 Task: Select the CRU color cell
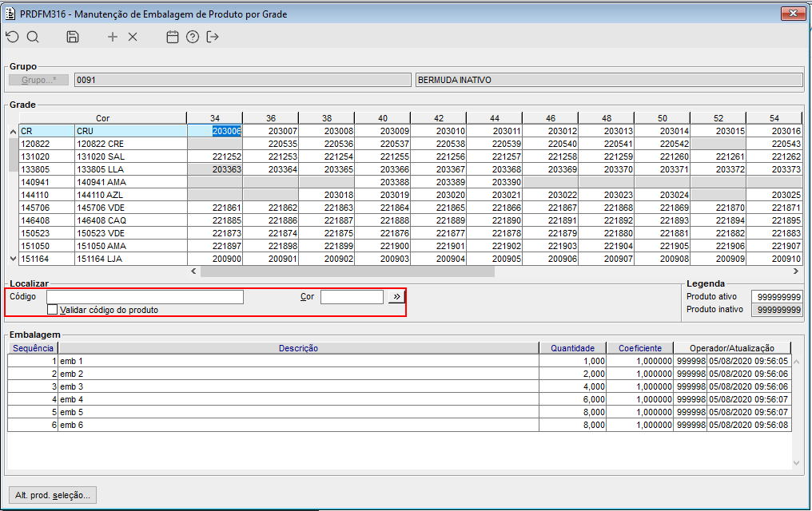coord(131,131)
